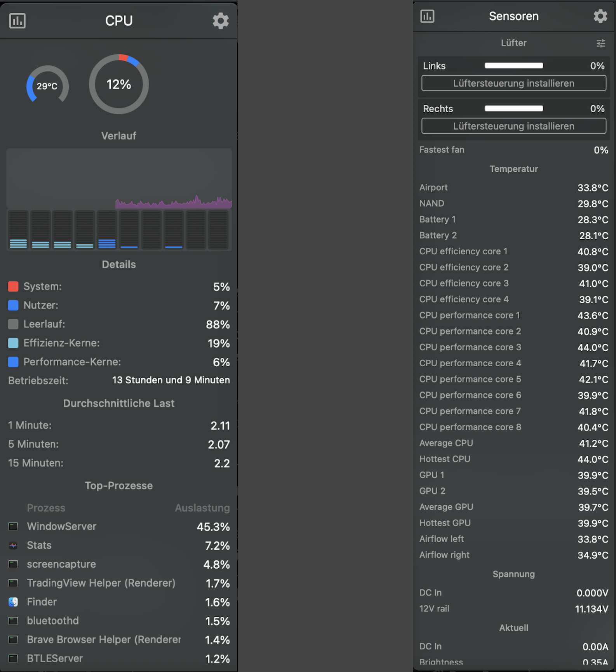
Task: Click the WindowServer process icon
Action: (13, 526)
